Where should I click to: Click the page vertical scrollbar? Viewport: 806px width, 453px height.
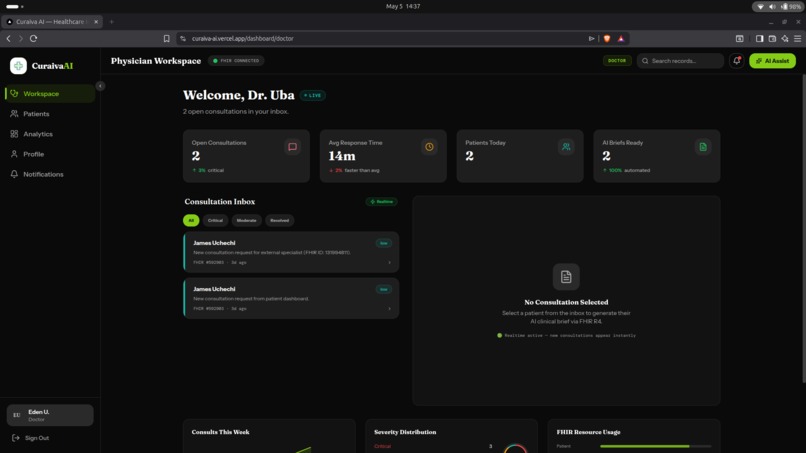803,229
